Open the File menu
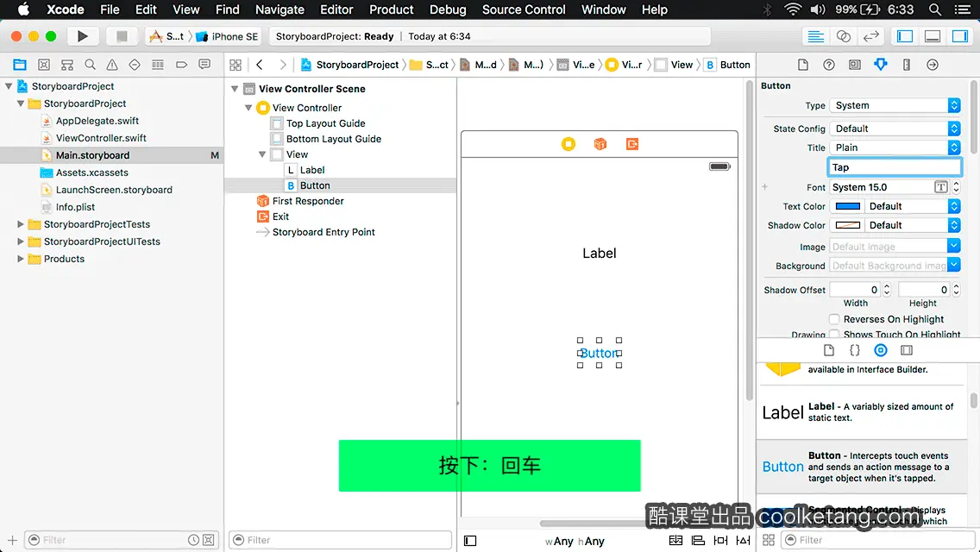This screenshot has width=980, height=552. (x=110, y=9)
